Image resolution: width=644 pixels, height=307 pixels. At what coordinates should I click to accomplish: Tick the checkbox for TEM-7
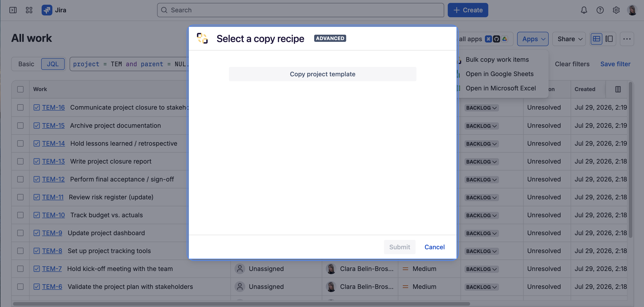click(x=21, y=269)
